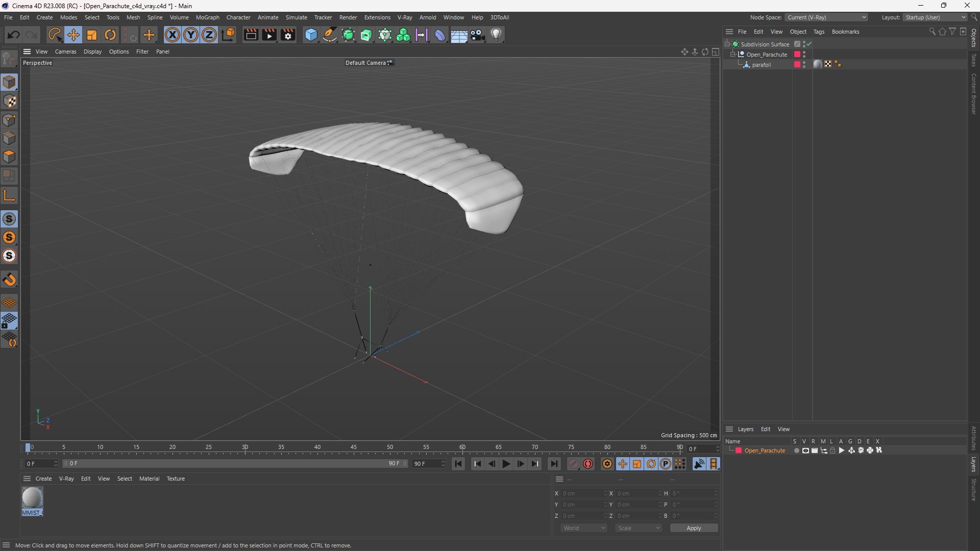The height and width of the screenshot is (551, 980).
Task: Toggle Z axis lock
Action: coord(209,35)
